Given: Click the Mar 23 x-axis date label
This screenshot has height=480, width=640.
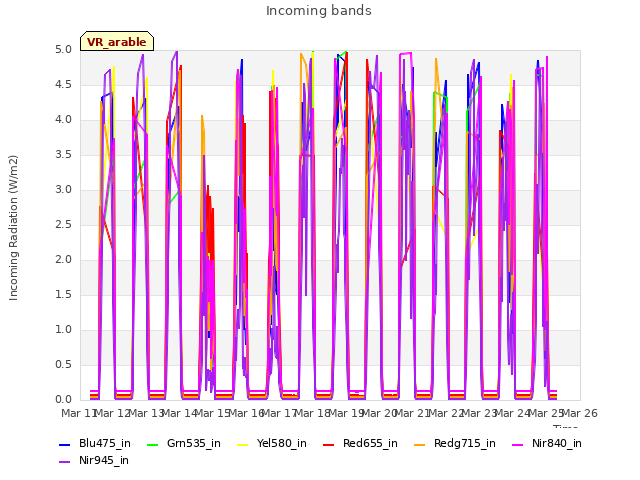Looking at the screenshot, I should coord(480,413).
